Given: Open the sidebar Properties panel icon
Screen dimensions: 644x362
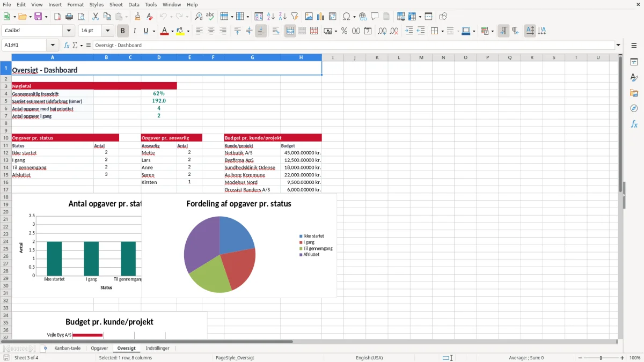Looking at the screenshot, I should coord(634,62).
